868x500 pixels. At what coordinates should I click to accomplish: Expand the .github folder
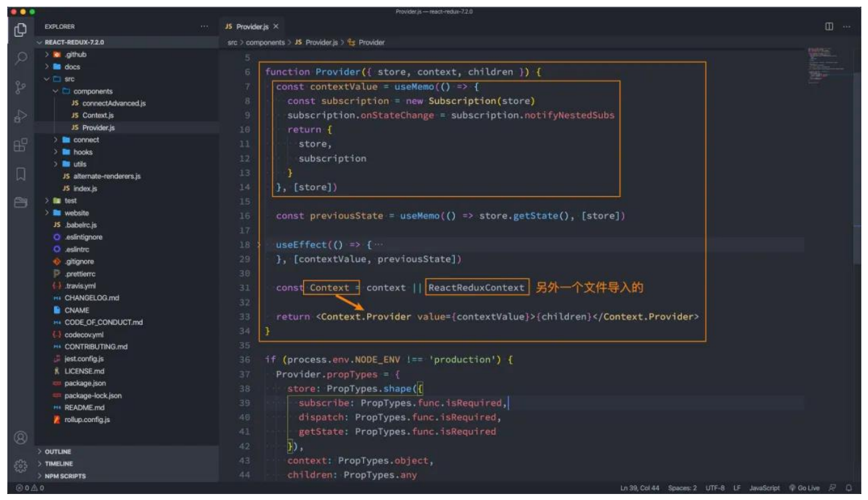click(128, 55)
